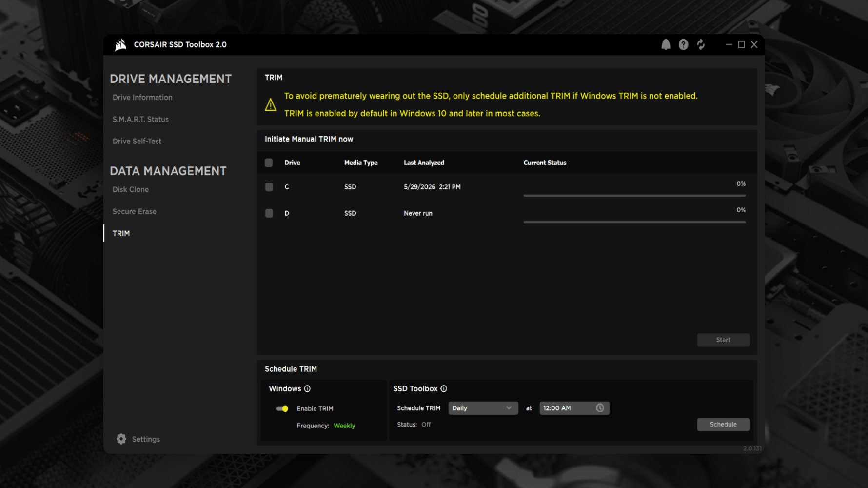
Task: Show info icon next to Windows
Action: [x=307, y=388]
